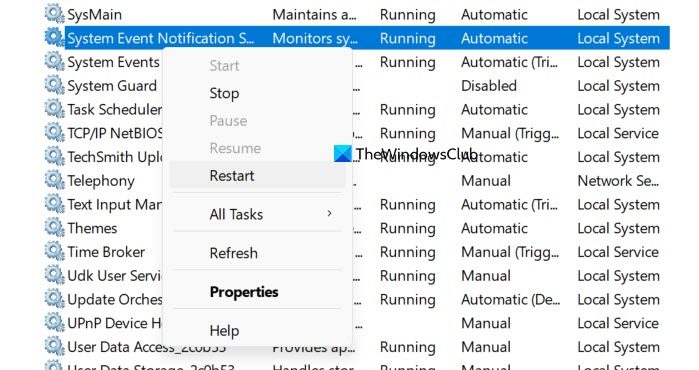Click the Update Orchestrator service icon

click(54, 299)
